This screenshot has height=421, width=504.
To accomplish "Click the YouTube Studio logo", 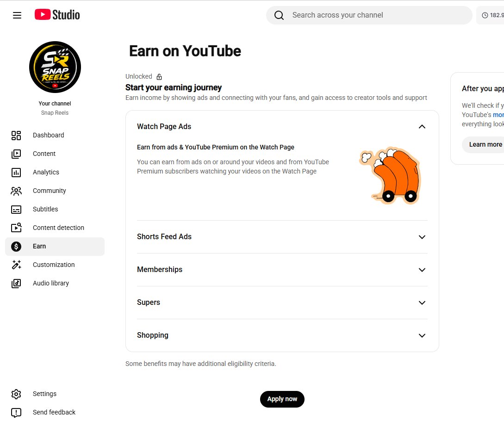I will [57, 15].
